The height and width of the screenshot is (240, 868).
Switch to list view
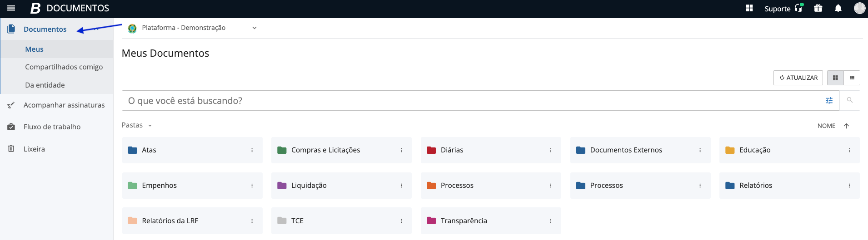click(x=852, y=78)
